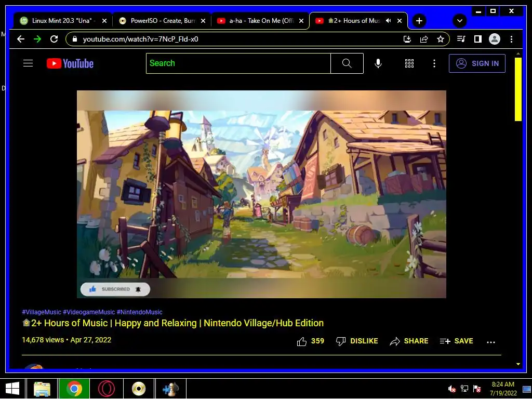Viewport: 532px width, 399px height.
Task: Open the tab search dropdown chevron
Action: point(460,21)
